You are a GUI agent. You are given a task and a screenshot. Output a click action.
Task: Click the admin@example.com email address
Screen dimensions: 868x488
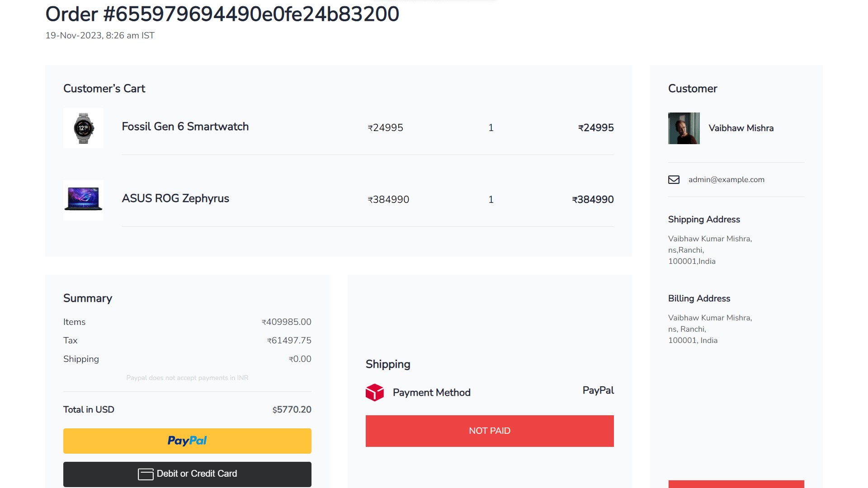[726, 180]
